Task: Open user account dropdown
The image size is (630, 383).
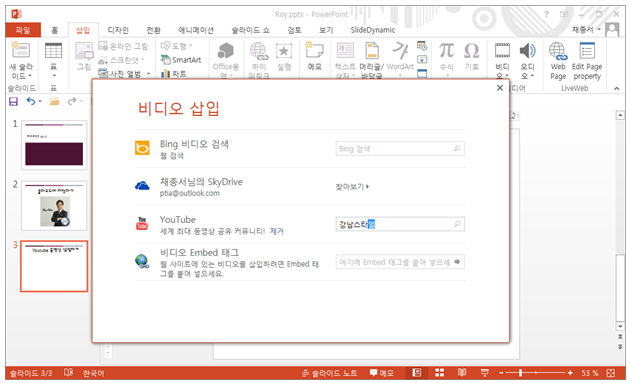Action: tap(599, 29)
